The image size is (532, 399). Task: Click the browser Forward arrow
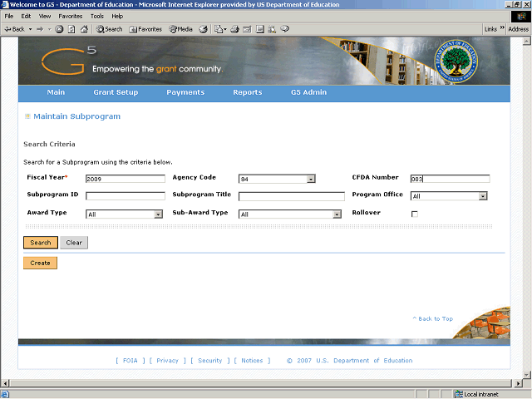40,29
